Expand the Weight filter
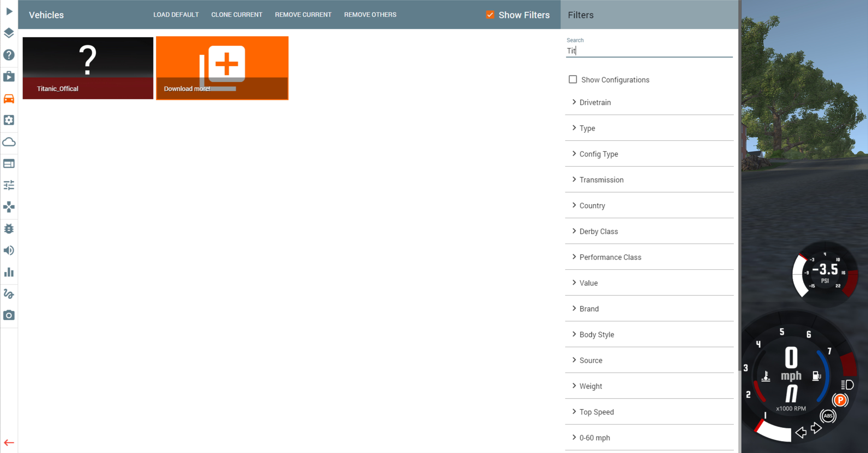The height and width of the screenshot is (453, 868). pos(649,386)
